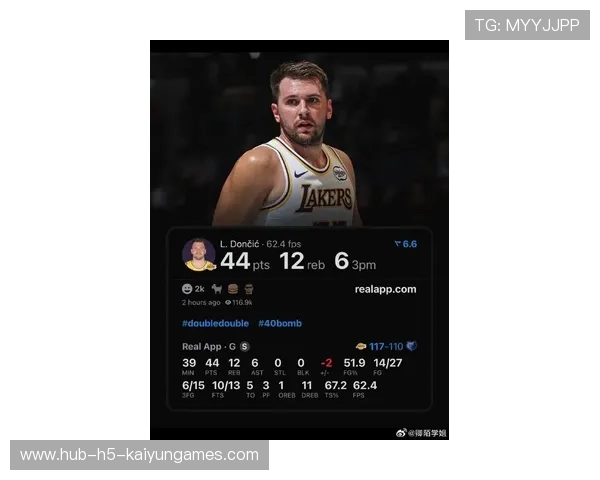Viewport: 600px width, 480px height.
Task: Open the #doubledouble hashtag
Action: coord(215,323)
